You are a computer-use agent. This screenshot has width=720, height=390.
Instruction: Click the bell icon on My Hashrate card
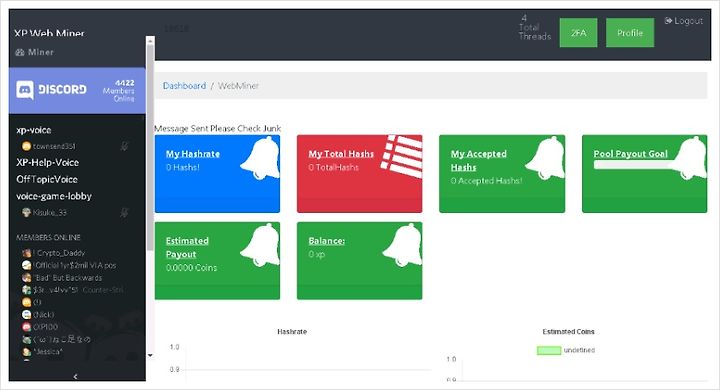[260, 158]
